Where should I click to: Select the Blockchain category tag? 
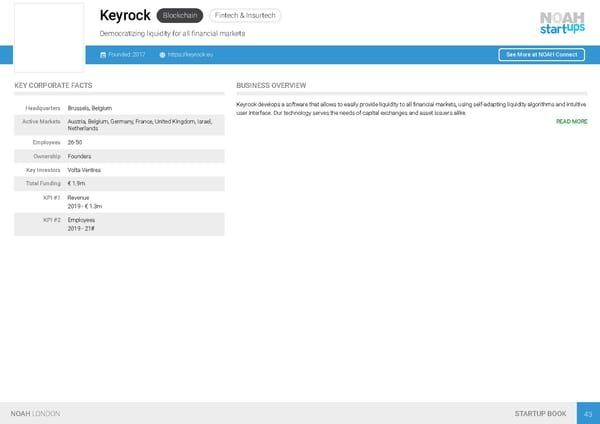(x=180, y=16)
